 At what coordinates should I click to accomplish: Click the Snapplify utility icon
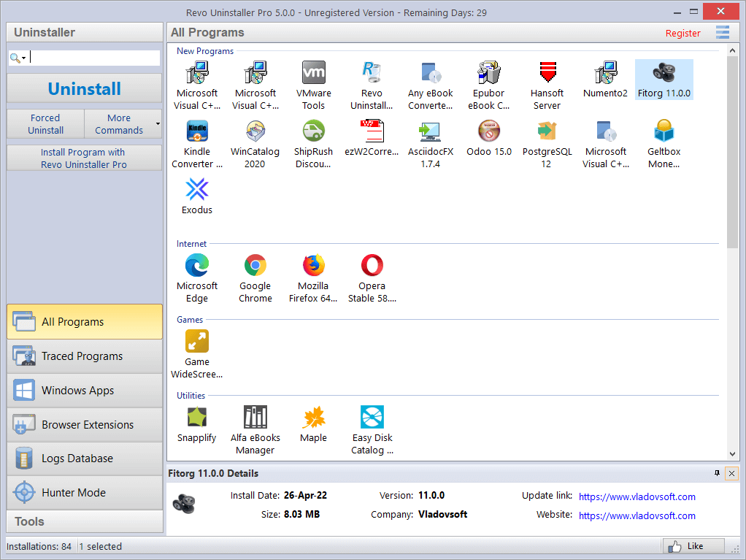[197, 418]
